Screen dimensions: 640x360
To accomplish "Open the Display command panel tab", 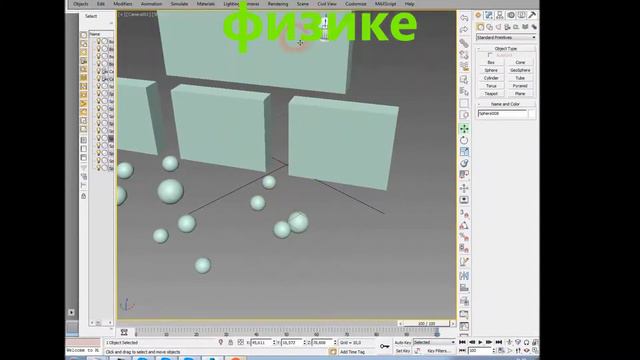I will point(522,15).
